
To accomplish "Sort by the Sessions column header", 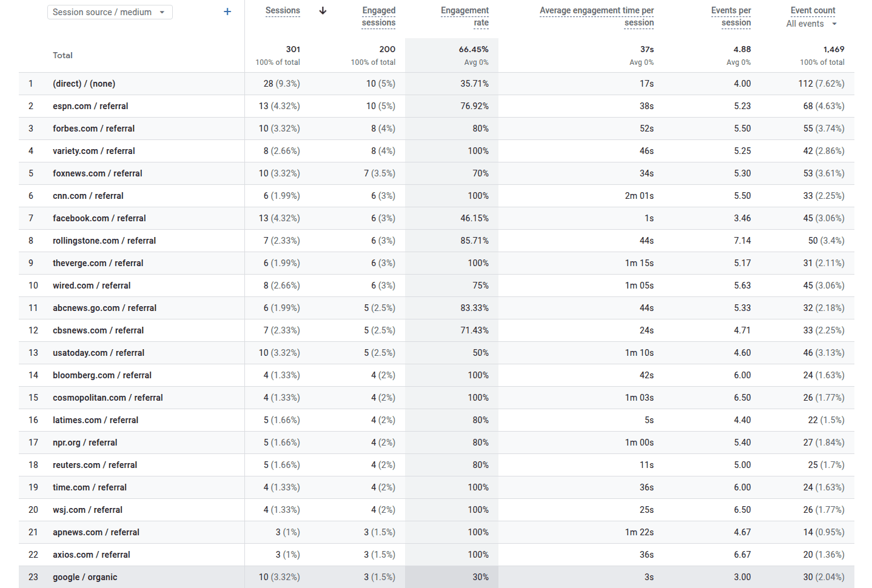I will click(283, 11).
